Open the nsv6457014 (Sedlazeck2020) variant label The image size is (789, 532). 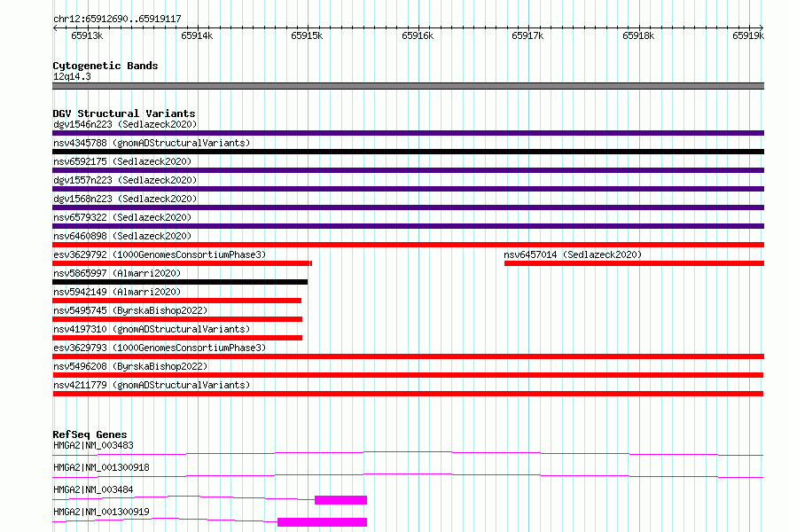[x=573, y=254]
